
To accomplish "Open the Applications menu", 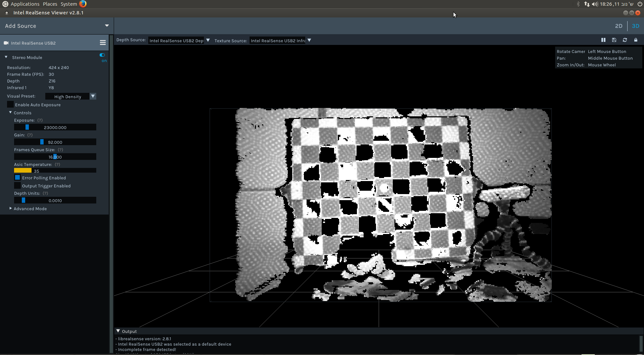I will click(x=25, y=4).
